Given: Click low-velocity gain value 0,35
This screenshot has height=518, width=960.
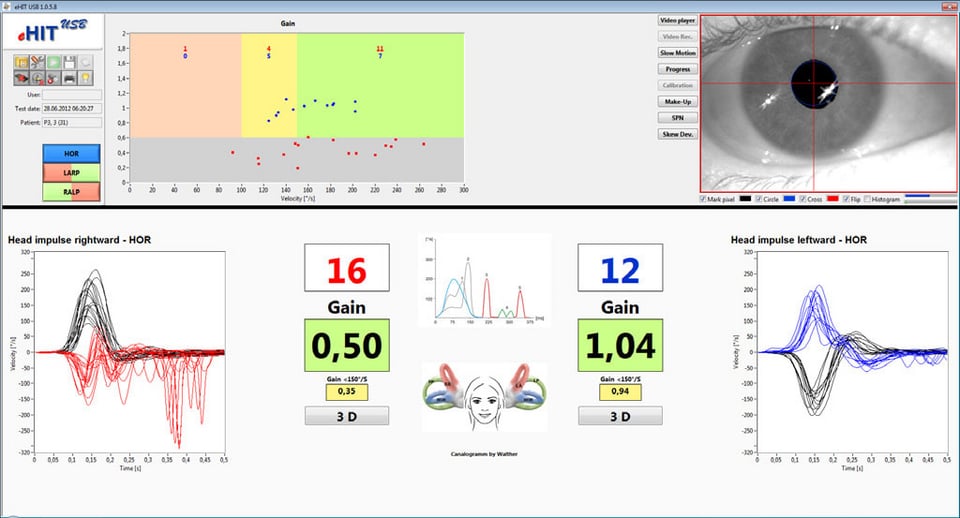Looking at the screenshot, I should pyautogui.click(x=347, y=392).
